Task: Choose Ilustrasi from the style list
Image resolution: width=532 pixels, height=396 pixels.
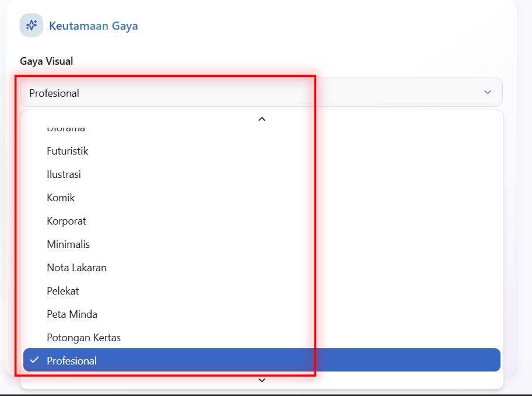Action: coord(64,174)
